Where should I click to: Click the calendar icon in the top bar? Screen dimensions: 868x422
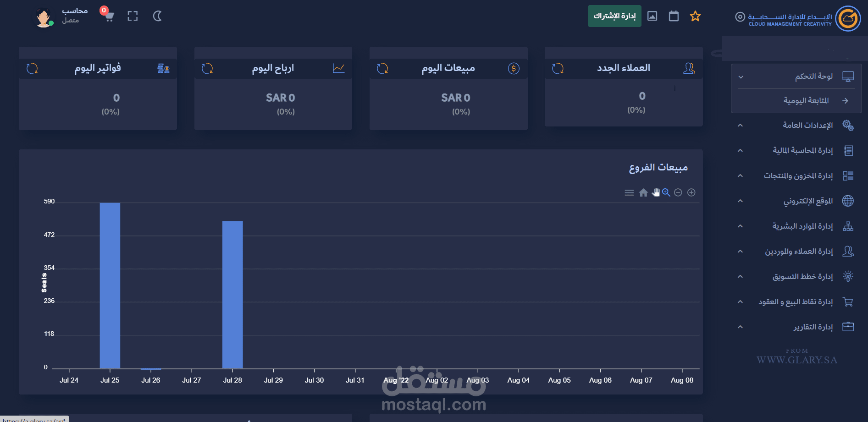674,16
